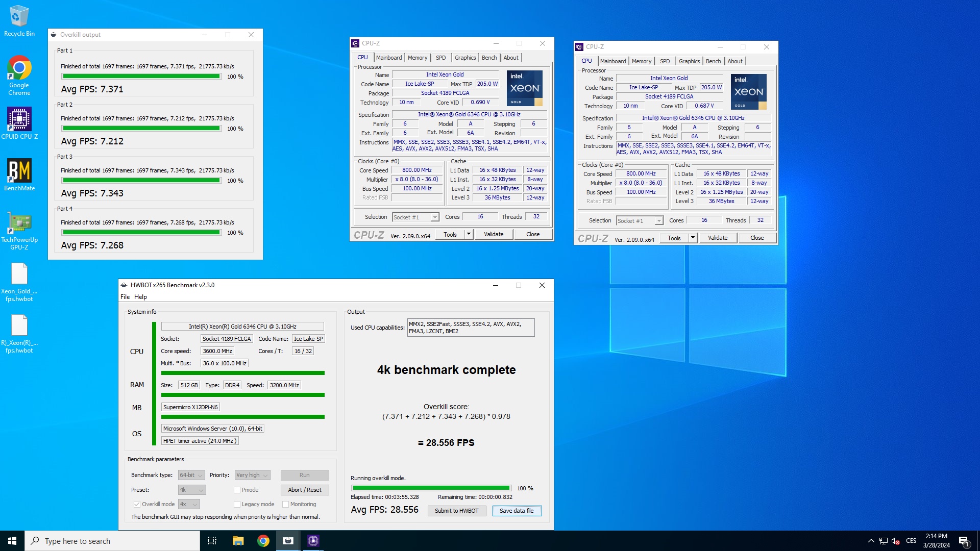The height and width of the screenshot is (551, 980).
Task: Open the network status tray icon
Action: pos(883,541)
